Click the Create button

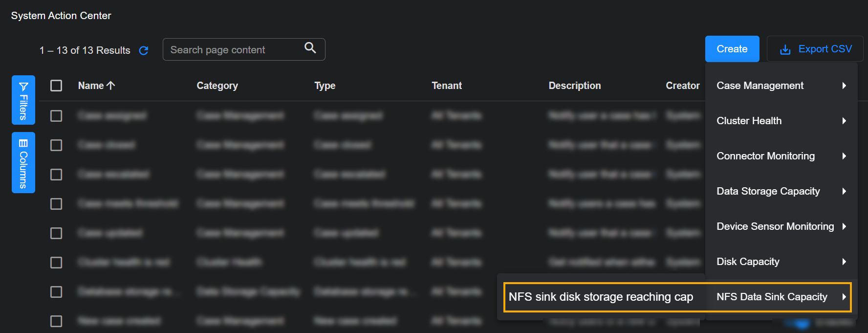click(732, 49)
